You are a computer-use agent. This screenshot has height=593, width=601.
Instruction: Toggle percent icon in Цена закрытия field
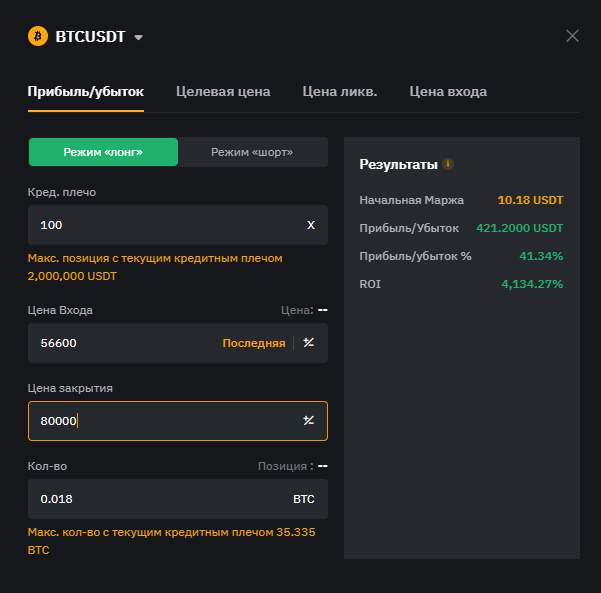309,420
